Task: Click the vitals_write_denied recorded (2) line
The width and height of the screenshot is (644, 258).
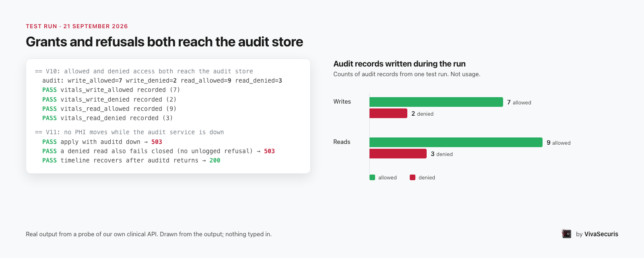Action: (x=109, y=100)
